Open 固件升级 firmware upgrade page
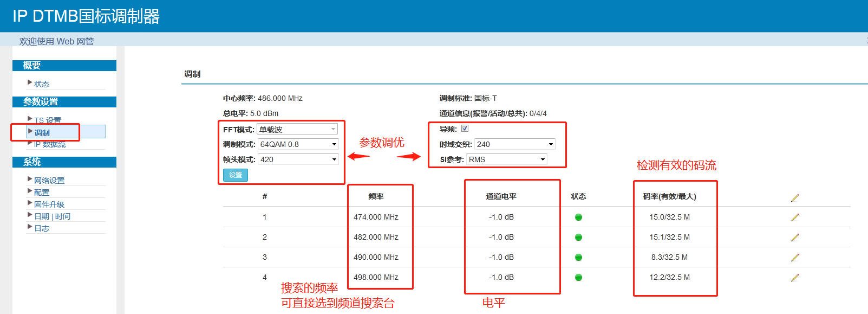Screen dimensions: 868x314 pyautogui.click(x=49, y=204)
